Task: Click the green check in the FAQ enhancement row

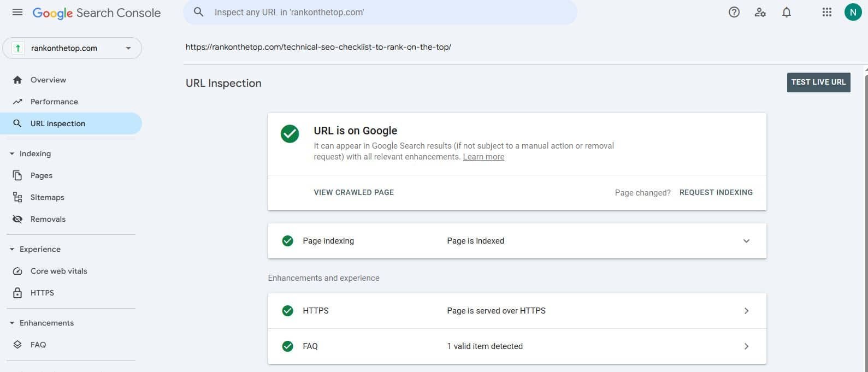Action: point(287,346)
